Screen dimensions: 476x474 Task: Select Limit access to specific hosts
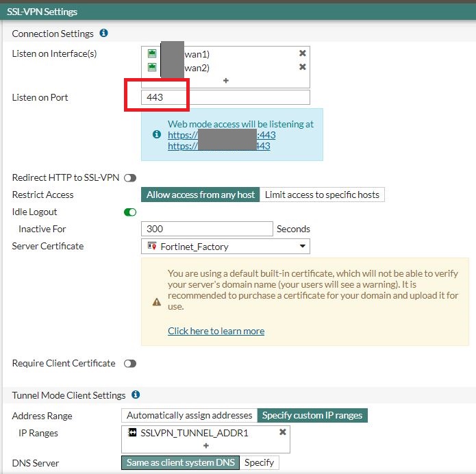322,195
